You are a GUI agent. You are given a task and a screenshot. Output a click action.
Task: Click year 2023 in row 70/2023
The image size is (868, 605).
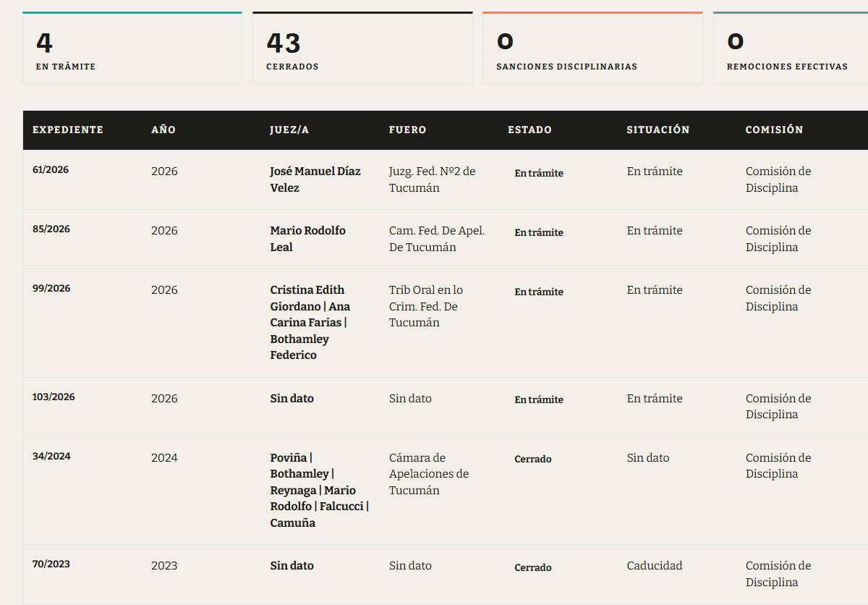click(164, 566)
